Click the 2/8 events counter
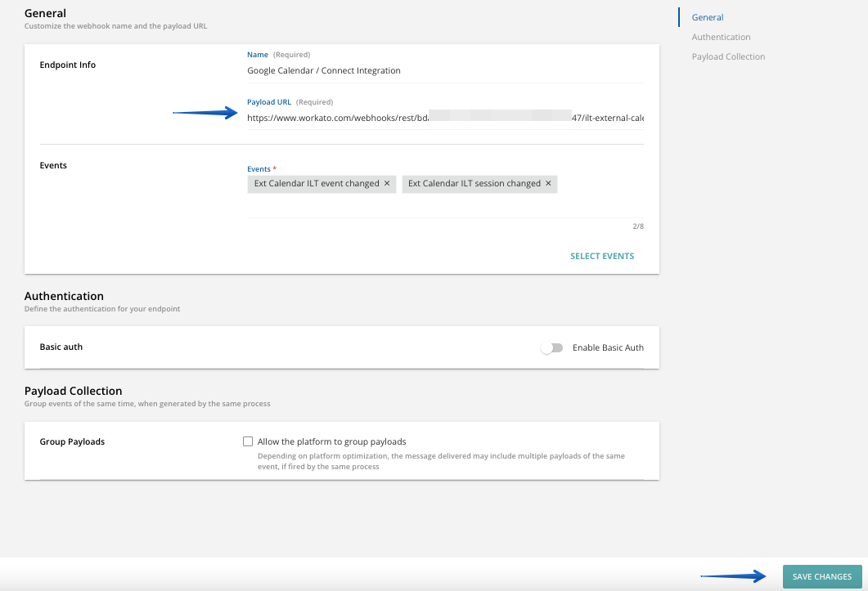This screenshot has width=868, height=591. tap(638, 226)
